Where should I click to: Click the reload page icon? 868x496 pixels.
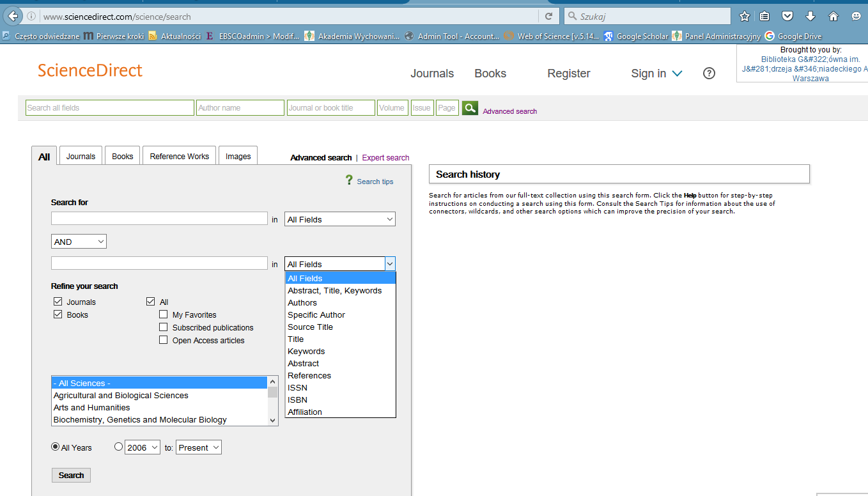coord(548,16)
